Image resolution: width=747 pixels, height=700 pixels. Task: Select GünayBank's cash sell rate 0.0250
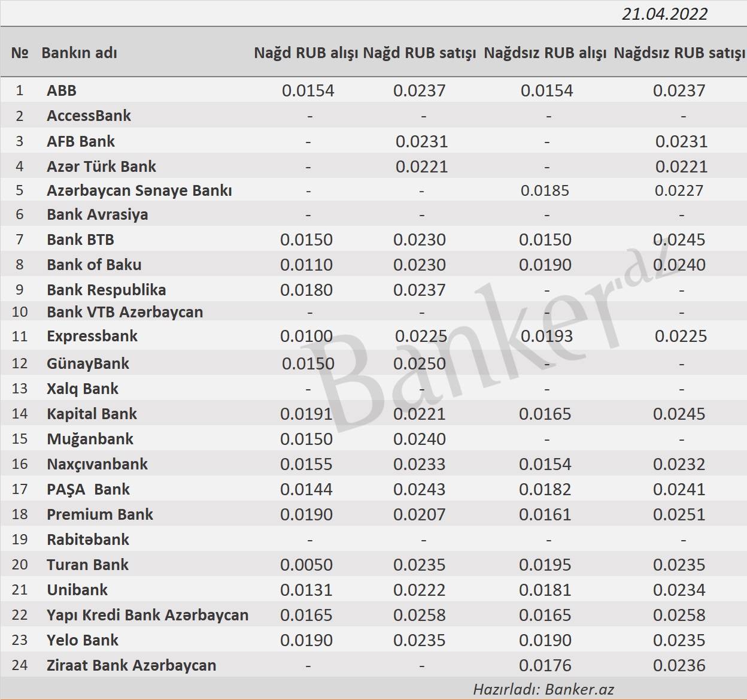pyautogui.click(x=420, y=363)
